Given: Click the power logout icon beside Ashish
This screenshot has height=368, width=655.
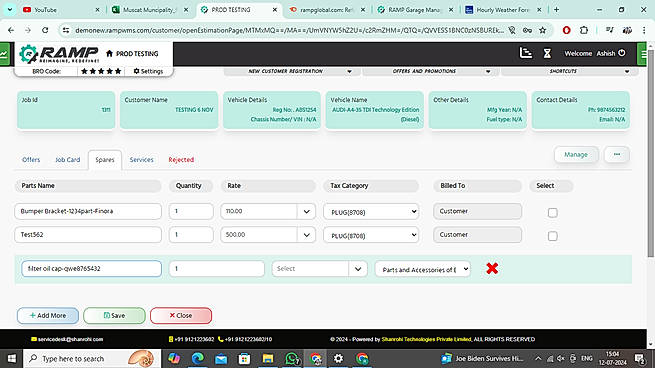Looking at the screenshot, I should coord(622,53).
